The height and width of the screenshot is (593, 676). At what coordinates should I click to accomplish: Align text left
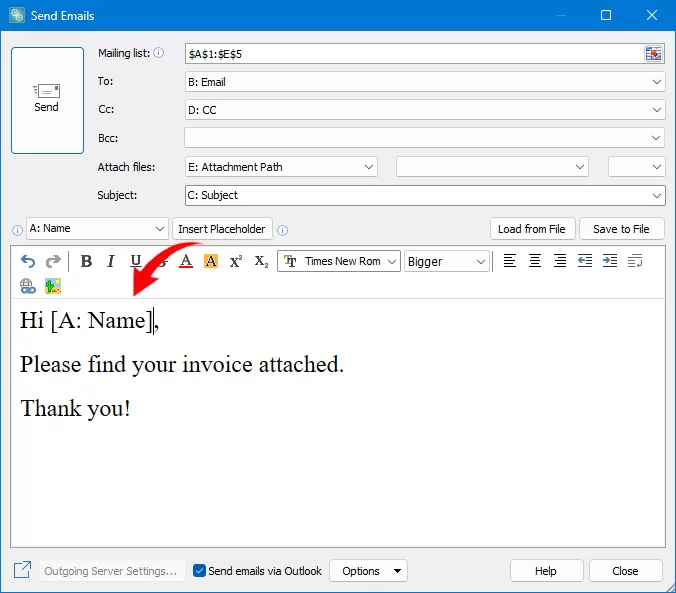pyautogui.click(x=510, y=261)
